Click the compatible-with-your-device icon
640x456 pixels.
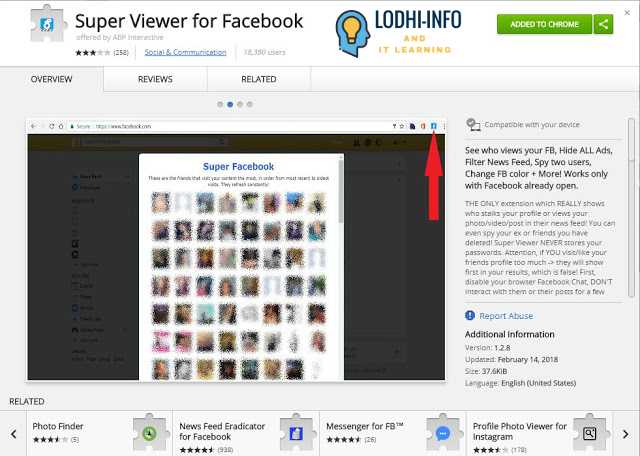tap(473, 125)
